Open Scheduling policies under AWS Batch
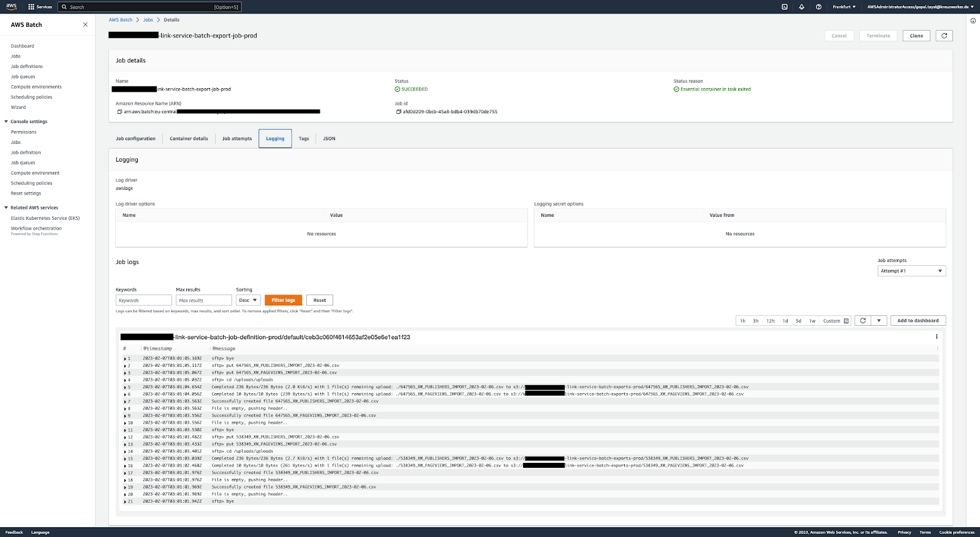The width and height of the screenshot is (980, 537). (31, 97)
